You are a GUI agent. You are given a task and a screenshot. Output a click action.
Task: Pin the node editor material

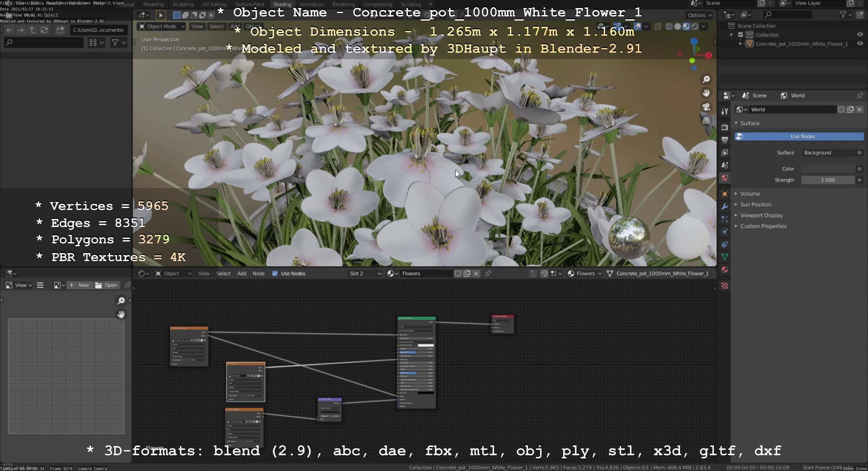coord(488,273)
